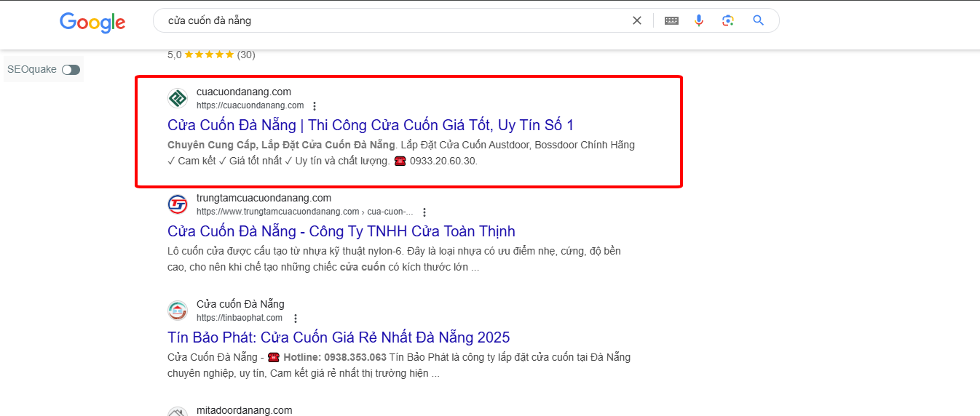This screenshot has width=980, height=416.
Task: Click the https://cuacuondanang.com URL text
Action: tap(250, 105)
